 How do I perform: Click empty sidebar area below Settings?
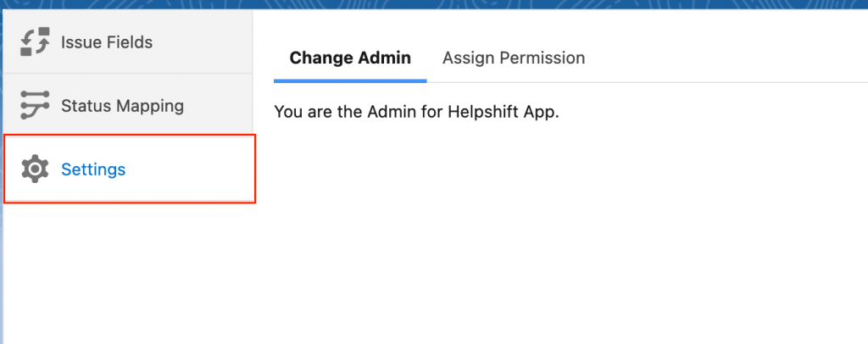click(x=127, y=271)
